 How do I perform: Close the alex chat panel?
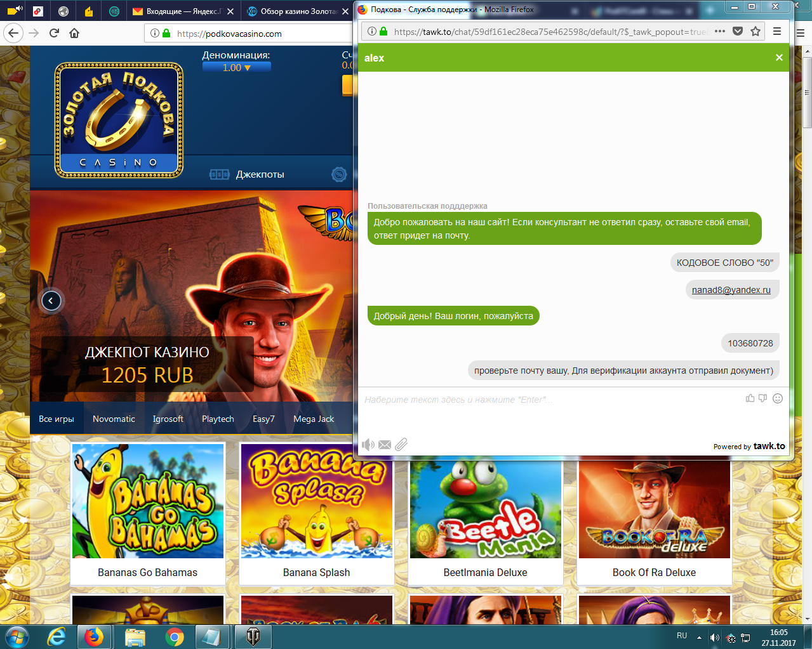[x=779, y=58]
